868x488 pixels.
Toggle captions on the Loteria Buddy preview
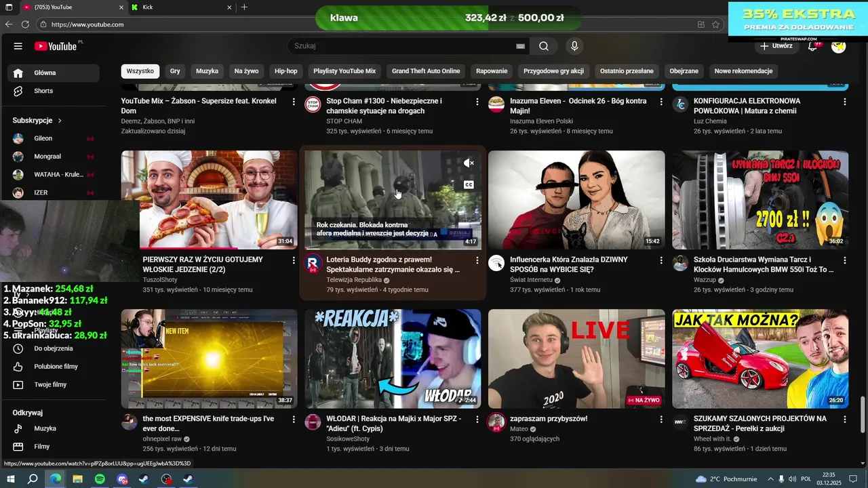coord(469,184)
